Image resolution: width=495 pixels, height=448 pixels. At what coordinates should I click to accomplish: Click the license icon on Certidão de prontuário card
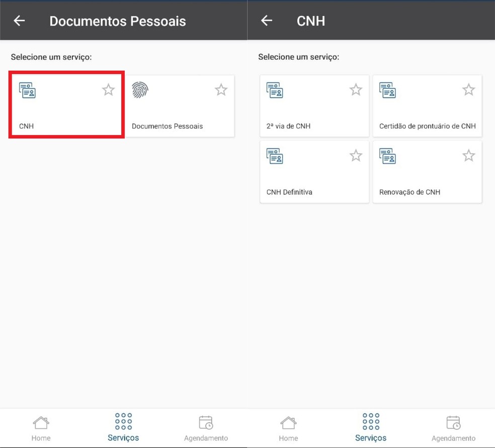tap(387, 90)
